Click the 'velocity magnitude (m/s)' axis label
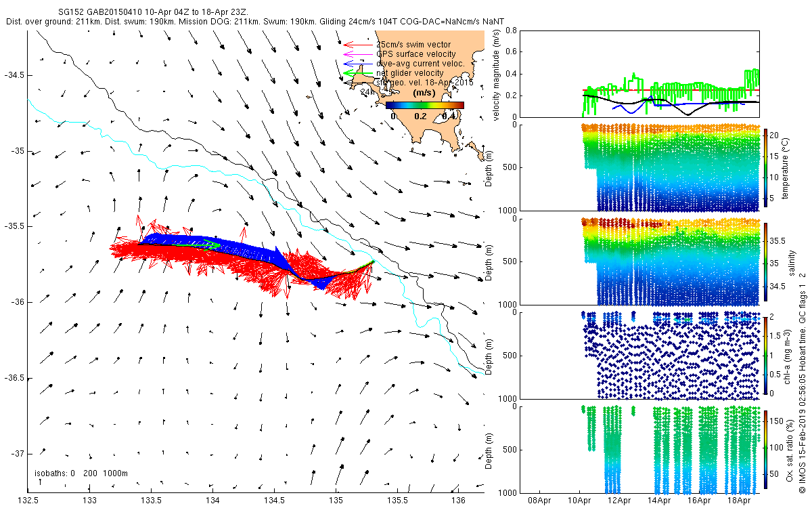Image resolution: width=812 pixels, height=508 pixels. [x=497, y=75]
